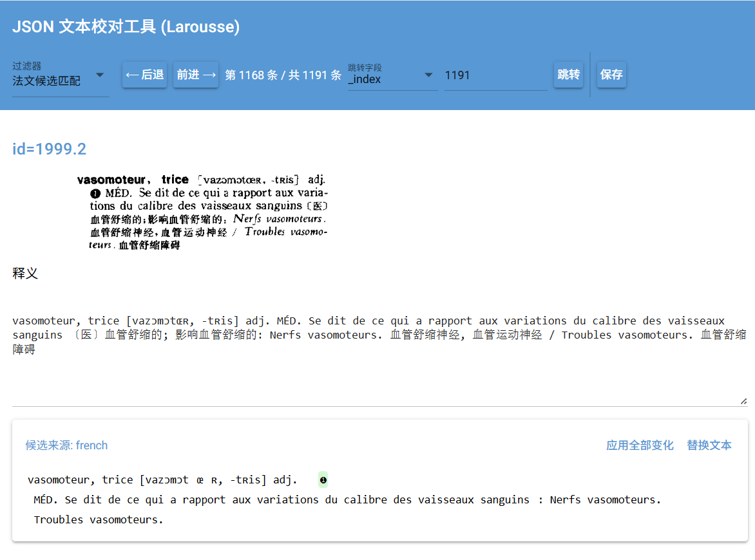The image size is (755, 560).
Task: Click 应用全部变化 to apply all changes
Action: pyautogui.click(x=639, y=445)
